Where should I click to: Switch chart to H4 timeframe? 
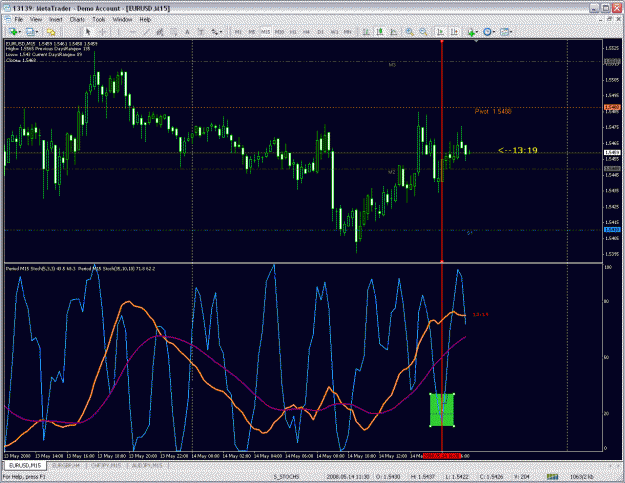click(306, 32)
